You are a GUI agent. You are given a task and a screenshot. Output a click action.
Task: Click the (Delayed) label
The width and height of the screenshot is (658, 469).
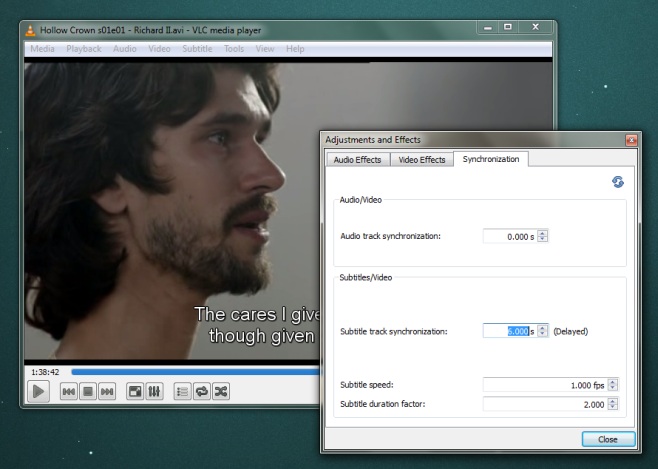[x=571, y=331]
